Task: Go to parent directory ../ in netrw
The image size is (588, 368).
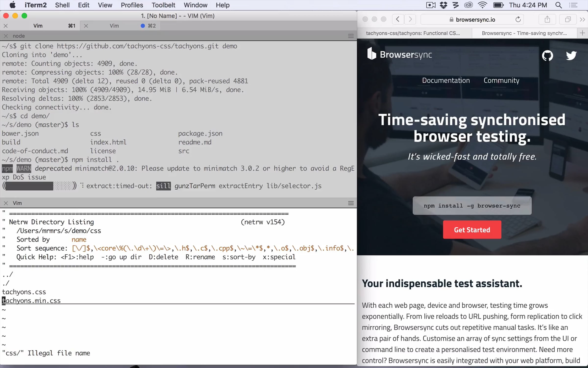Action: (x=7, y=274)
